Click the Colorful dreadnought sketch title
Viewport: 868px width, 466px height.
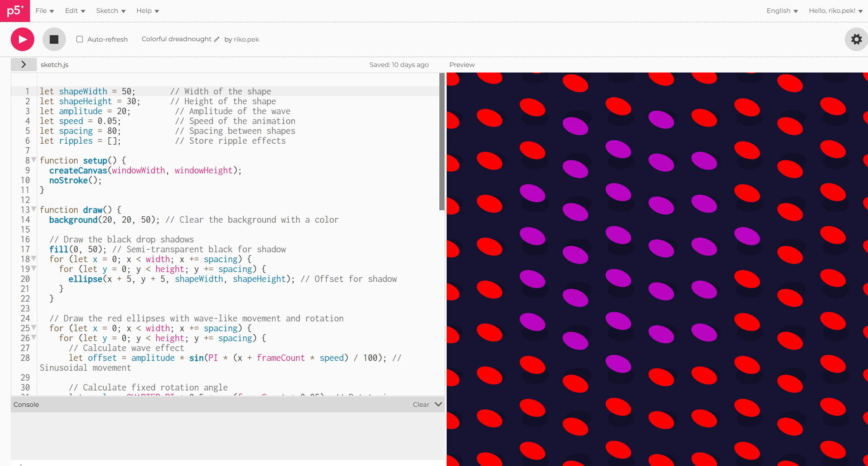176,39
